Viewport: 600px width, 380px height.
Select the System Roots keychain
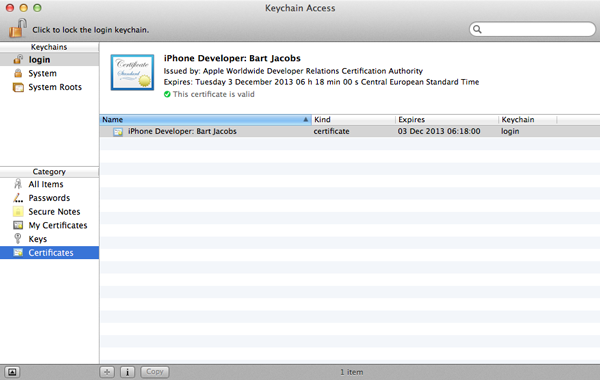point(49,87)
